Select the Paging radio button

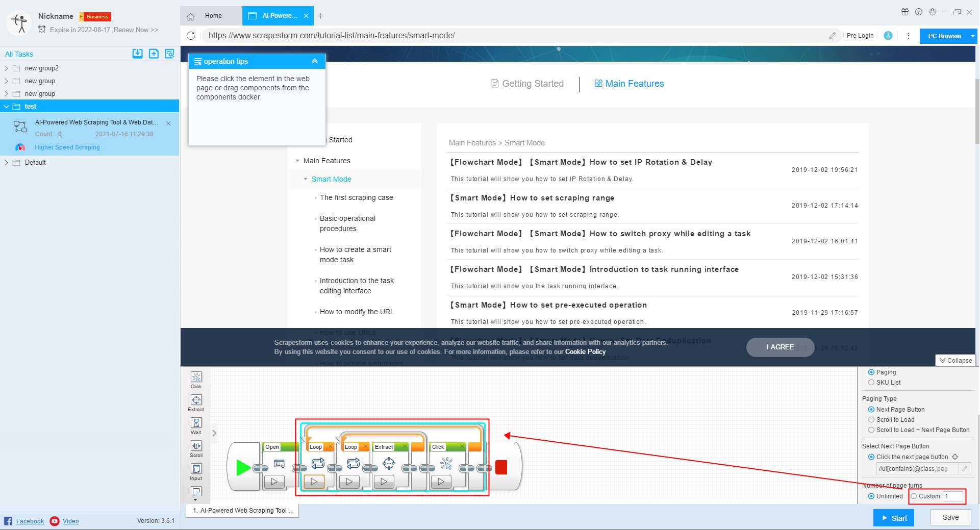click(x=871, y=372)
